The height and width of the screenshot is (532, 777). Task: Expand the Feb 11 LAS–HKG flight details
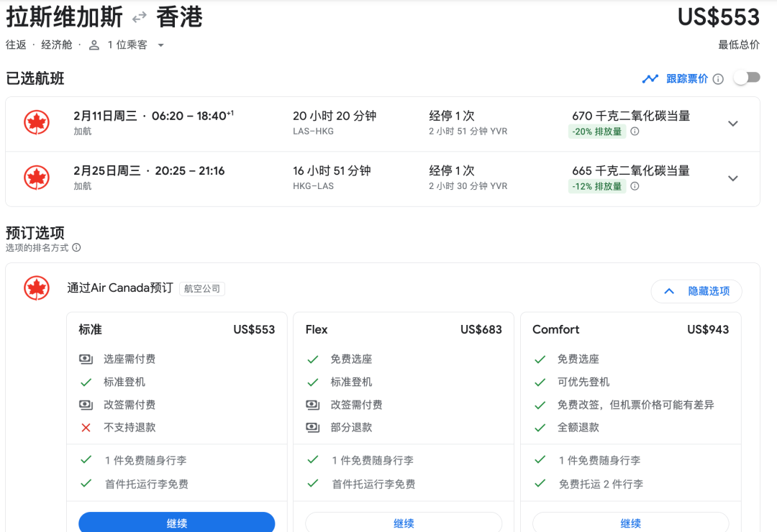pyautogui.click(x=732, y=124)
